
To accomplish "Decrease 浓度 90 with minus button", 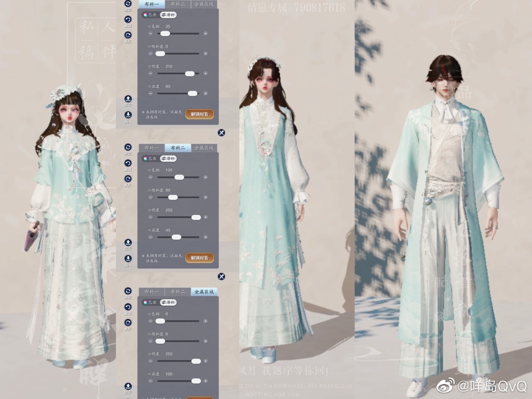I will 150,94.
